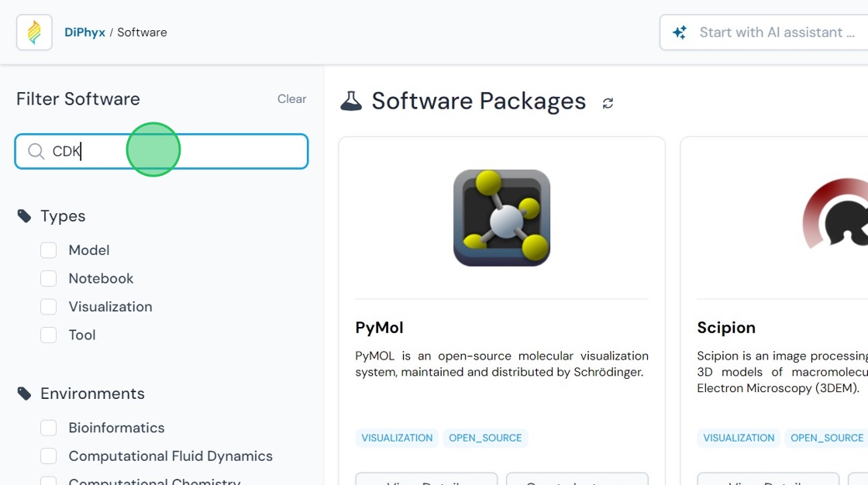The width and height of the screenshot is (868, 485).
Task: Focus the CDK filter search box
Action: [161, 151]
